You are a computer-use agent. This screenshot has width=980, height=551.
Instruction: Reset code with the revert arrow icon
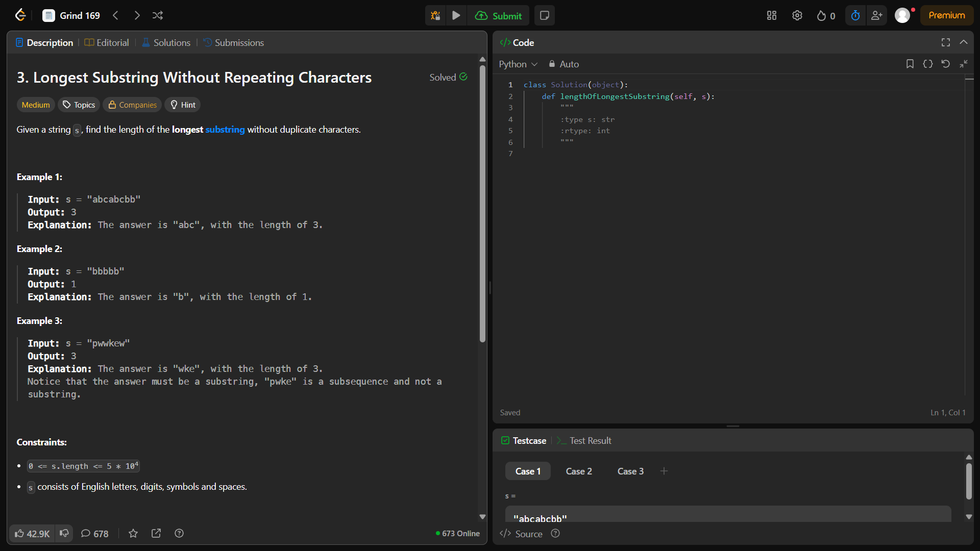[x=945, y=64]
